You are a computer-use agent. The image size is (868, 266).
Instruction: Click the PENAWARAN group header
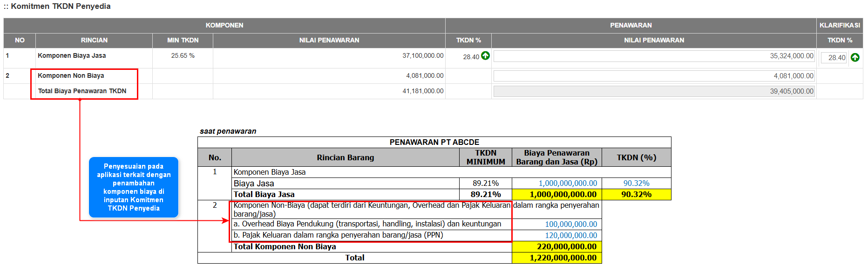click(x=631, y=25)
